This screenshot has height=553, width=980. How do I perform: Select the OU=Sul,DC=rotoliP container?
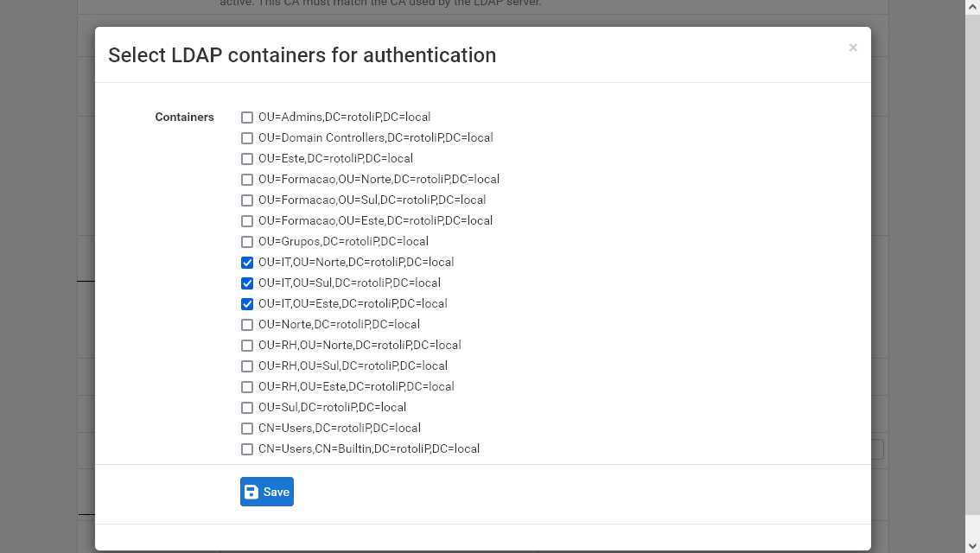tap(246, 407)
